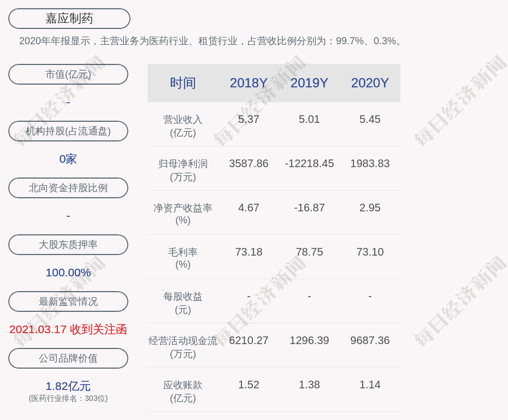Select gross margin value 73.18
This screenshot has height=420, width=508.
249,252
